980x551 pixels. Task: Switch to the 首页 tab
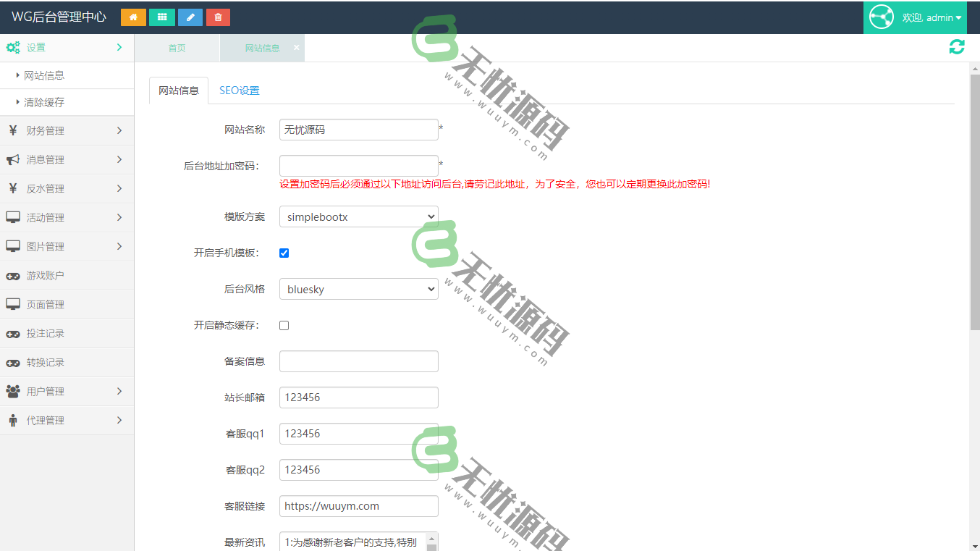point(177,48)
